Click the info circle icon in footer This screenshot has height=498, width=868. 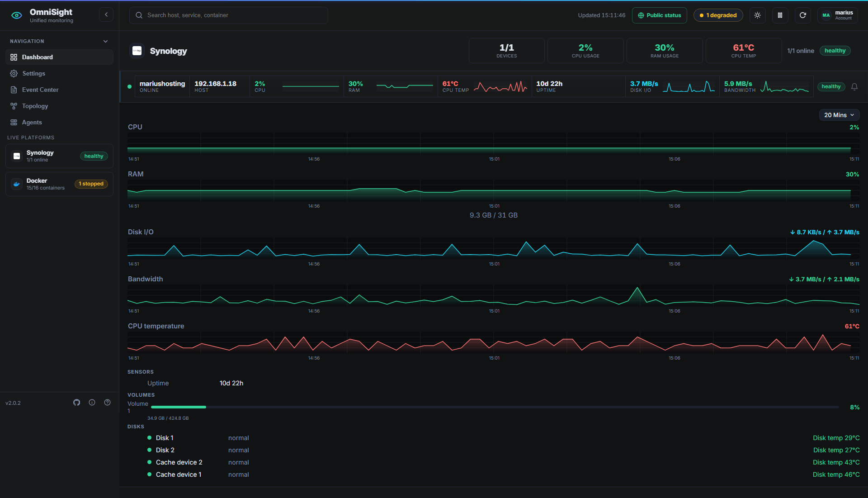[92, 403]
